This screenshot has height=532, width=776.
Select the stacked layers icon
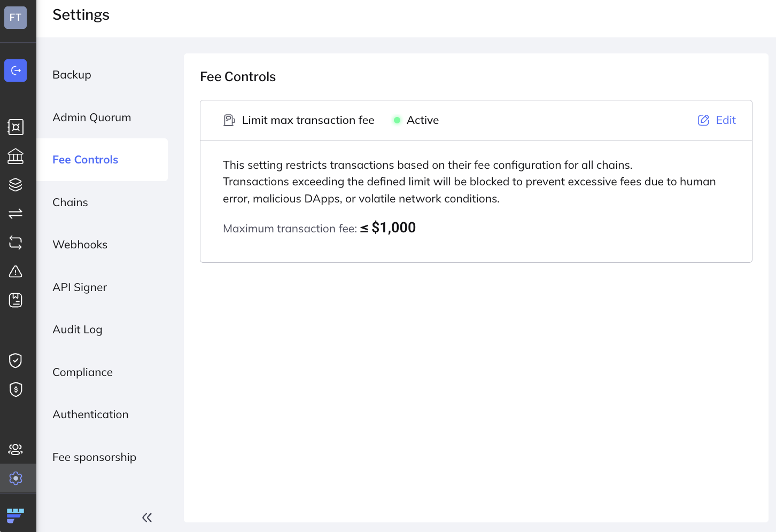click(x=15, y=185)
